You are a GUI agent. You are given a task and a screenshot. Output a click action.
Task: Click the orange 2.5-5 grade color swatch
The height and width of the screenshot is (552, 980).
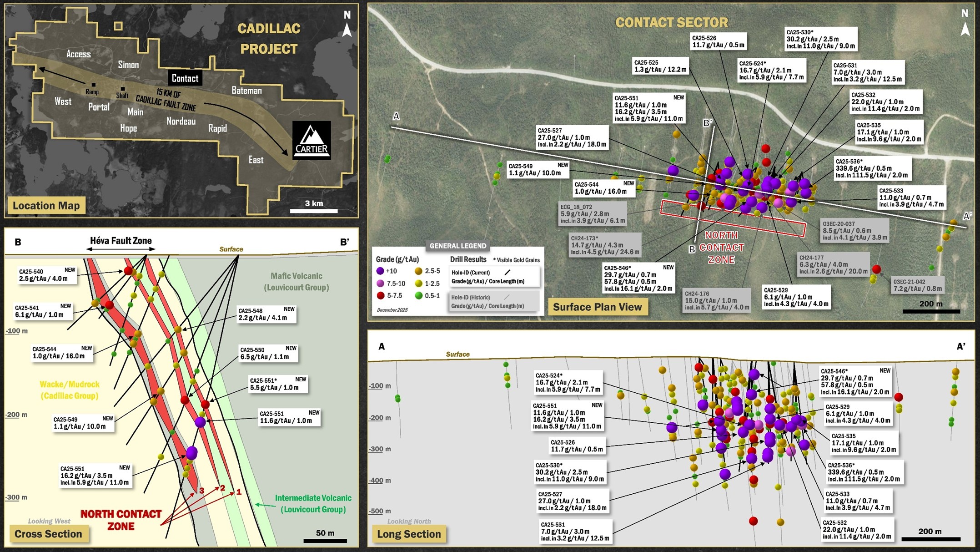[418, 272]
